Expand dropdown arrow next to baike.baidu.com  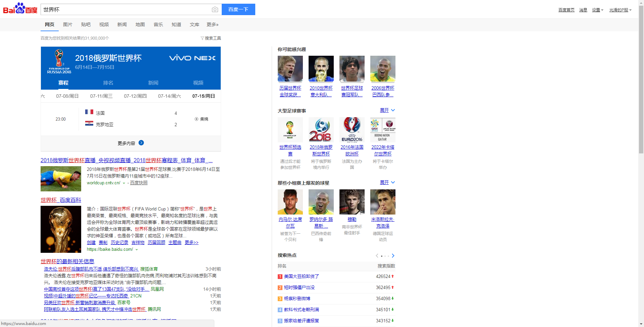[x=137, y=250]
